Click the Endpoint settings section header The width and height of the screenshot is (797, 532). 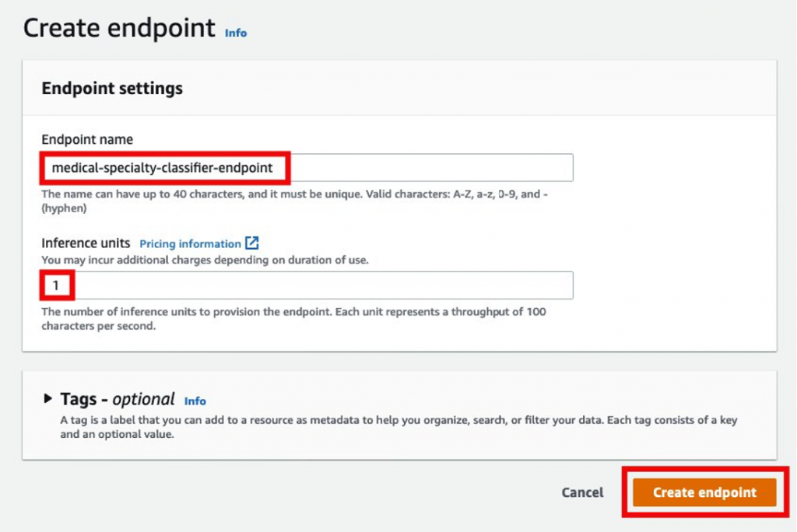click(x=111, y=88)
